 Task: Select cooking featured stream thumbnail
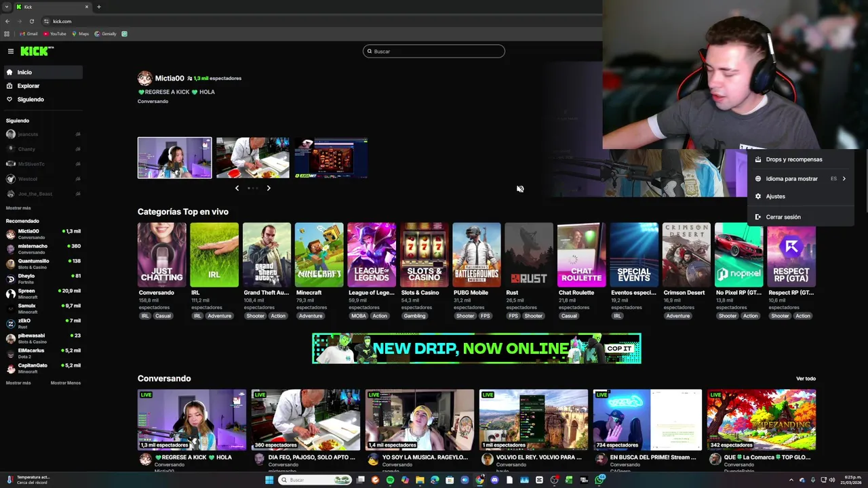tap(253, 158)
